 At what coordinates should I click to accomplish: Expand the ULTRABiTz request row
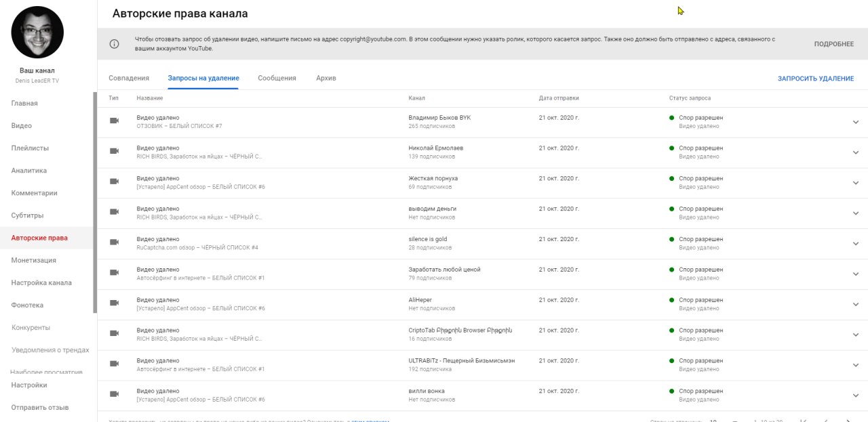856,365
